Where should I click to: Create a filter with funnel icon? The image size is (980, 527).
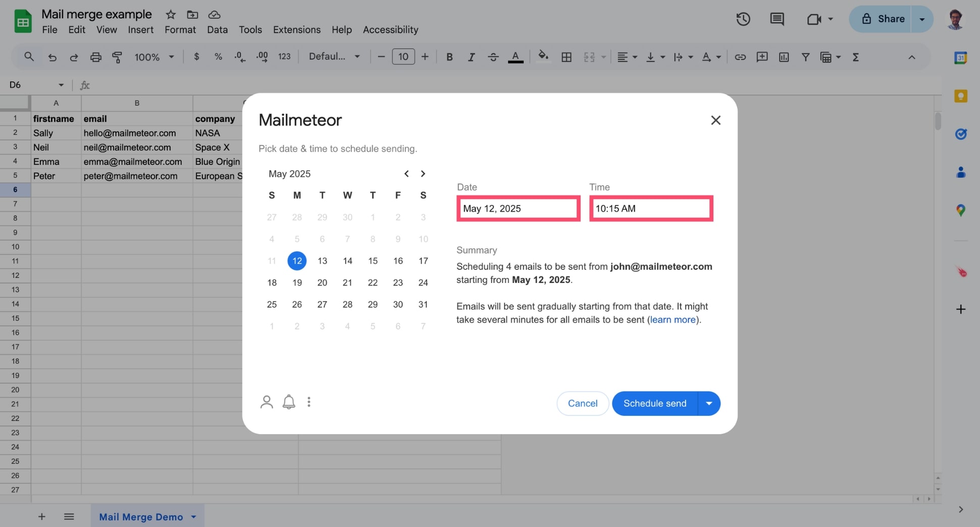point(805,57)
